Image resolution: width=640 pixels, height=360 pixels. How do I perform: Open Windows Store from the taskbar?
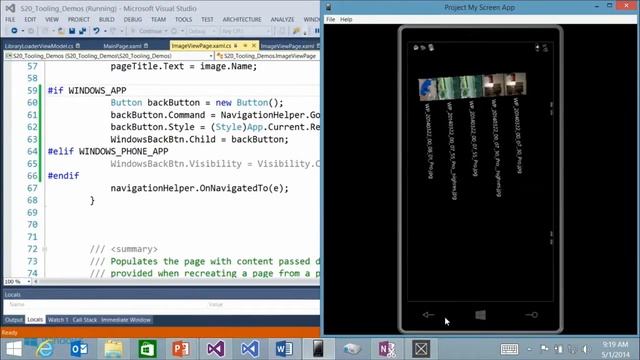147,349
